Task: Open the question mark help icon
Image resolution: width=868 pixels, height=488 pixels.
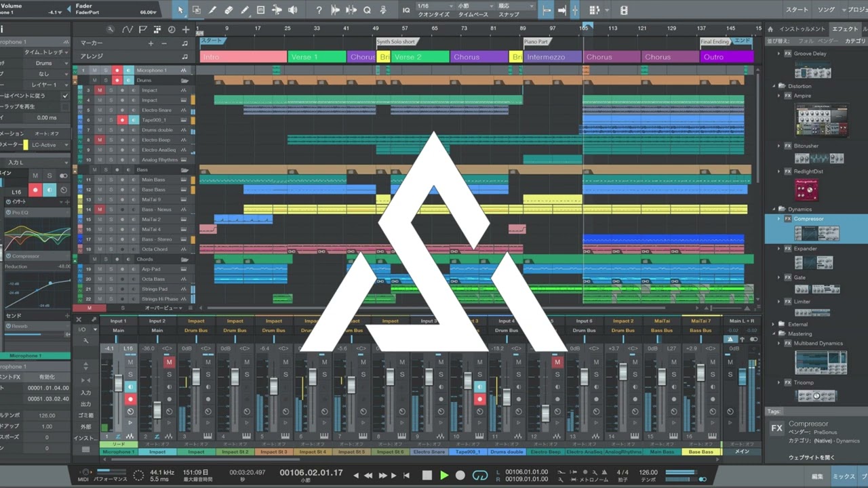Action: (319, 10)
